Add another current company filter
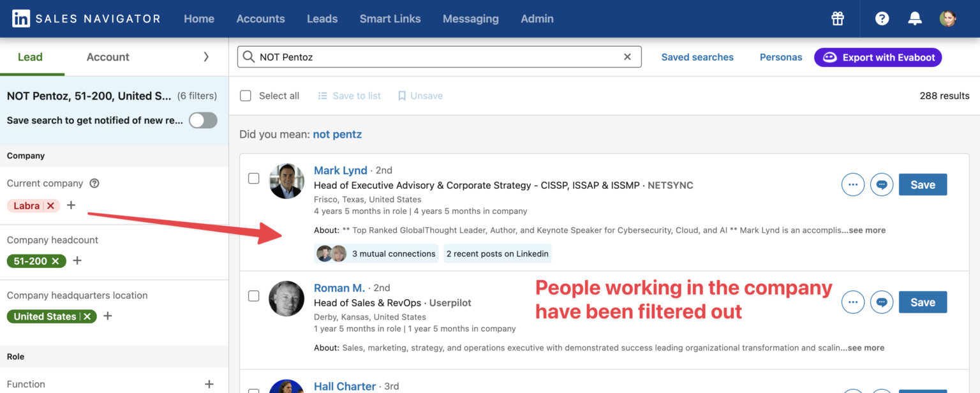Screen dimensions: 980x393 pyautogui.click(x=71, y=205)
